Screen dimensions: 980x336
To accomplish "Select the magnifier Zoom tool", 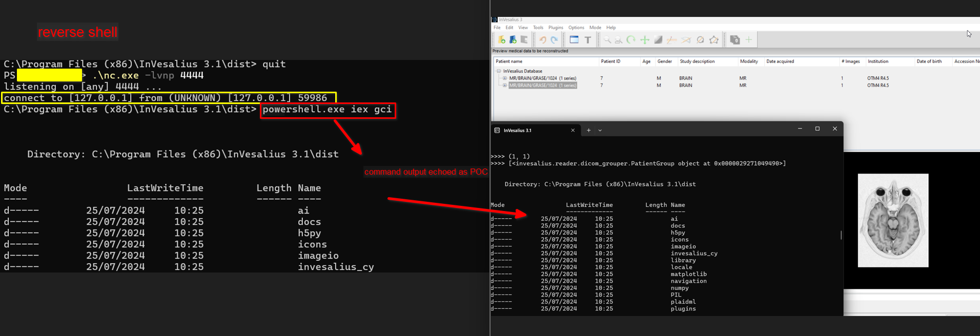I will tap(607, 40).
